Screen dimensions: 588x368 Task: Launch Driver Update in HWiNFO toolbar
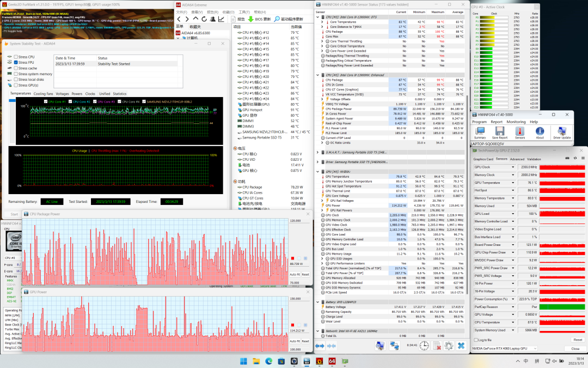(562, 132)
